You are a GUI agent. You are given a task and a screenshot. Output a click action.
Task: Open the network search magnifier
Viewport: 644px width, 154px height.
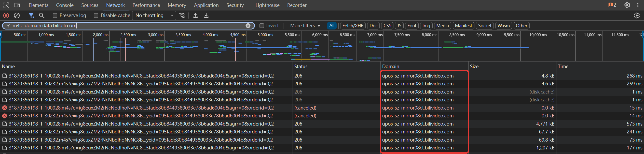click(x=42, y=16)
